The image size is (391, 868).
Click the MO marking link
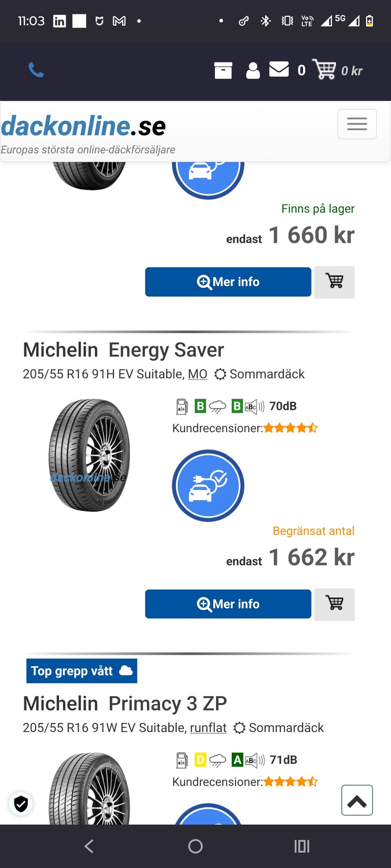pyautogui.click(x=198, y=374)
